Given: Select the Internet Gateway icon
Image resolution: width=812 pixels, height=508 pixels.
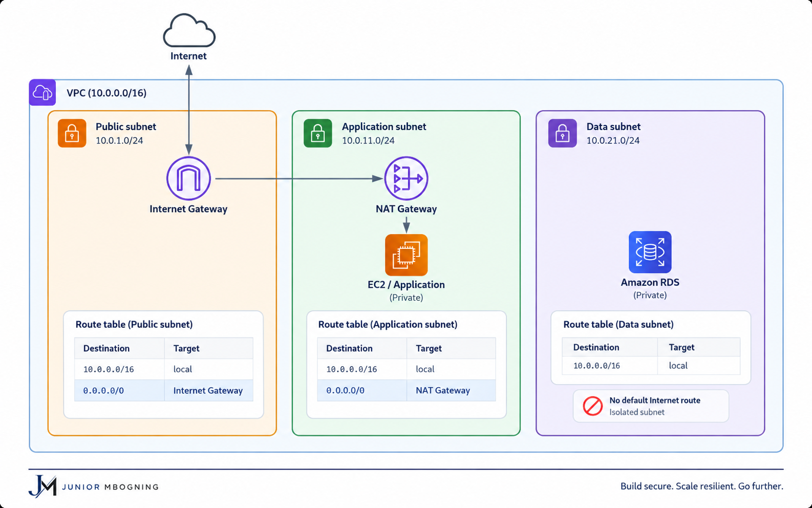Looking at the screenshot, I should 188,178.
